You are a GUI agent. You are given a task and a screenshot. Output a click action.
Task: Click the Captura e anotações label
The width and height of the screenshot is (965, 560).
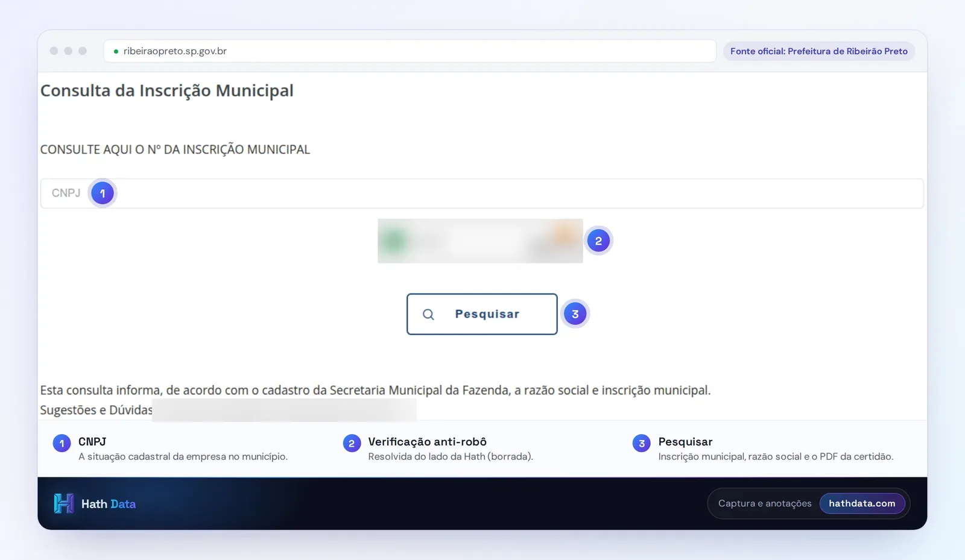tap(765, 503)
